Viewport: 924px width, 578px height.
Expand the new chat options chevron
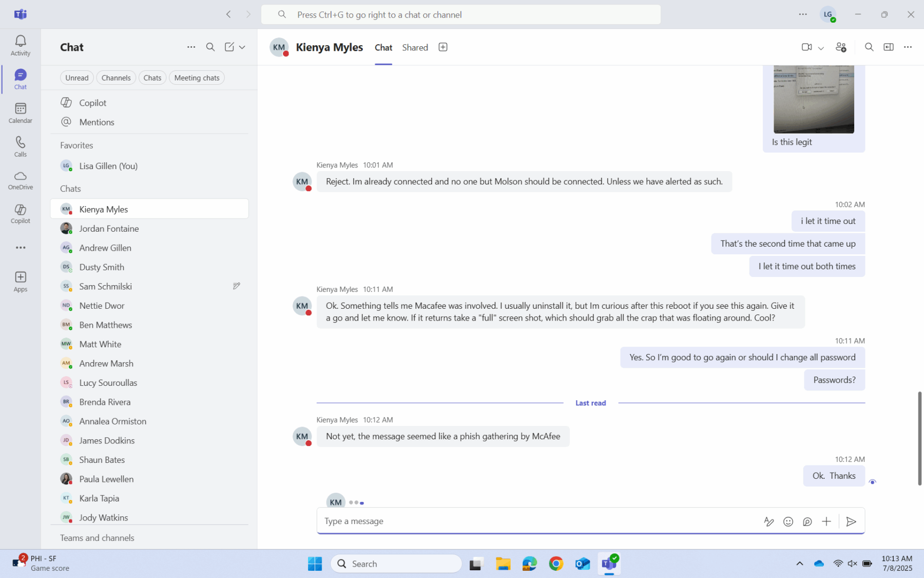coord(242,47)
